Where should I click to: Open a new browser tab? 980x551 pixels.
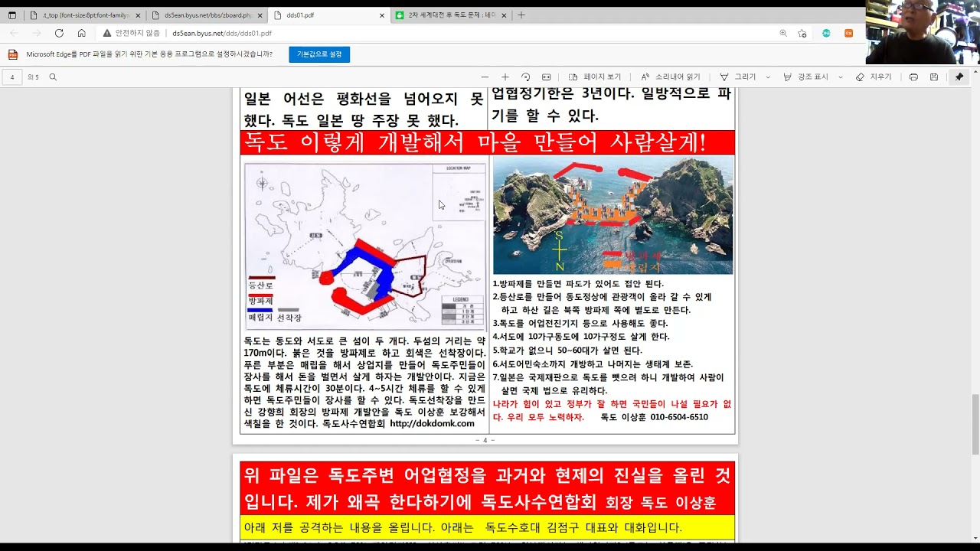521,15
